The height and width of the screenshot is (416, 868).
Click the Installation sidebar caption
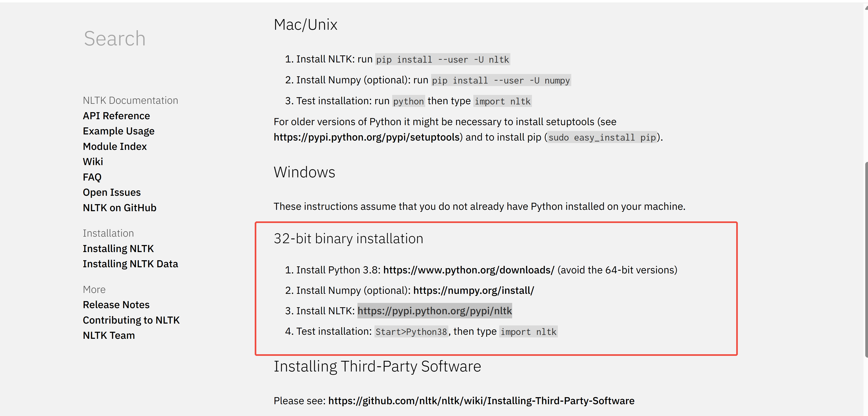[108, 233]
